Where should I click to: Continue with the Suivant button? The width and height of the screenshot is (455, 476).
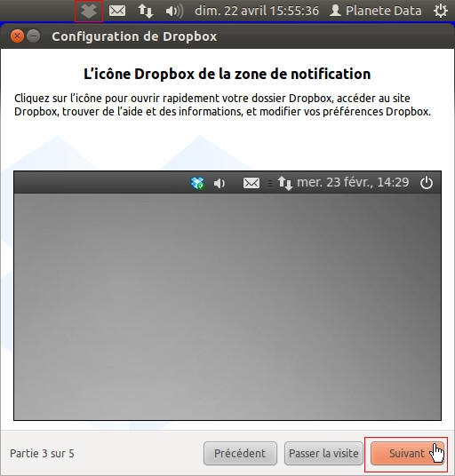tap(407, 453)
